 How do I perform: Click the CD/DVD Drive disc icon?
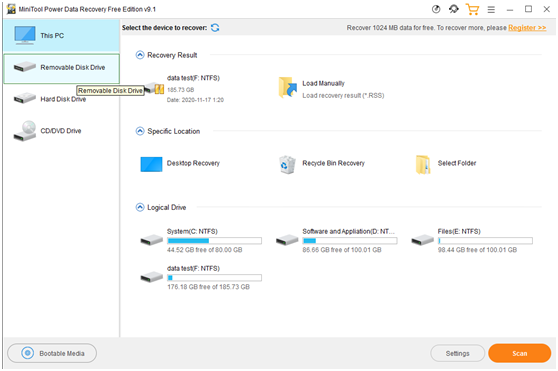point(25,131)
